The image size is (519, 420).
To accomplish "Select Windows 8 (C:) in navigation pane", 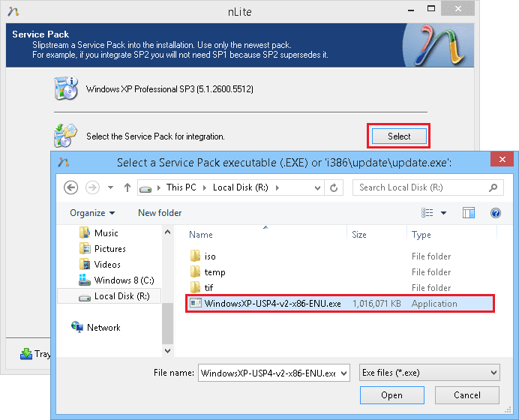I will 123,280.
